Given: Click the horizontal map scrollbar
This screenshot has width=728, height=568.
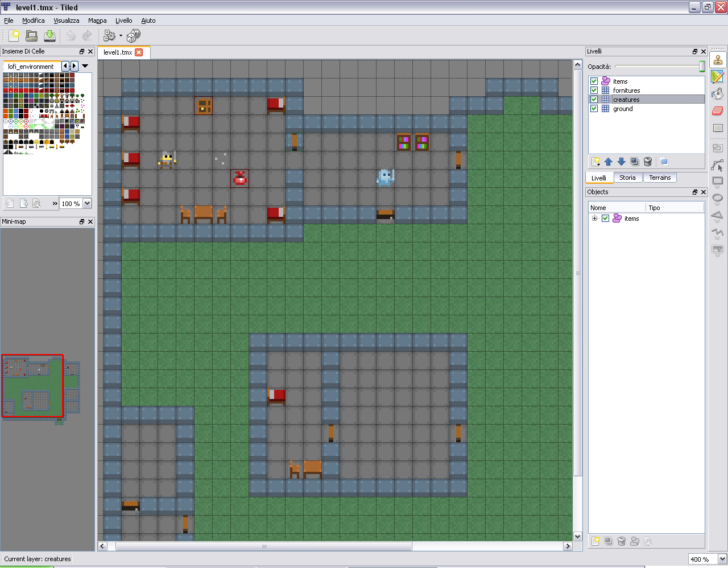Looking at the screenshot, I should point(263,546).
